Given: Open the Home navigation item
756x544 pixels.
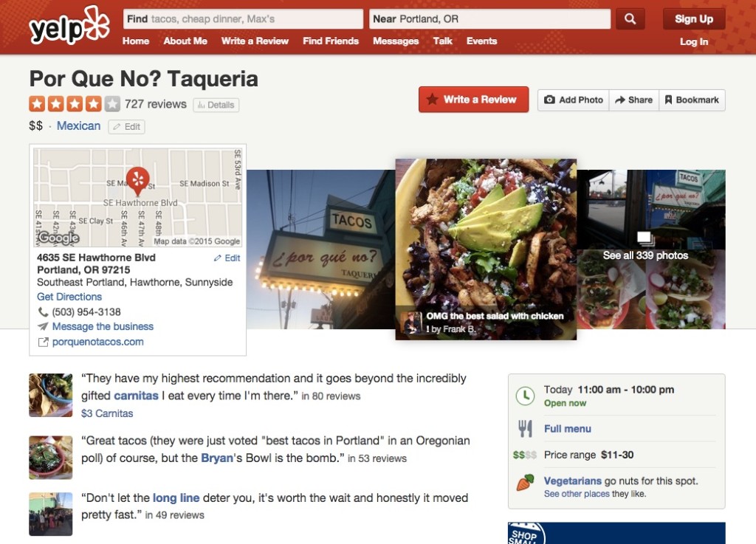Looking at the screenshot, I should point(136,41).
